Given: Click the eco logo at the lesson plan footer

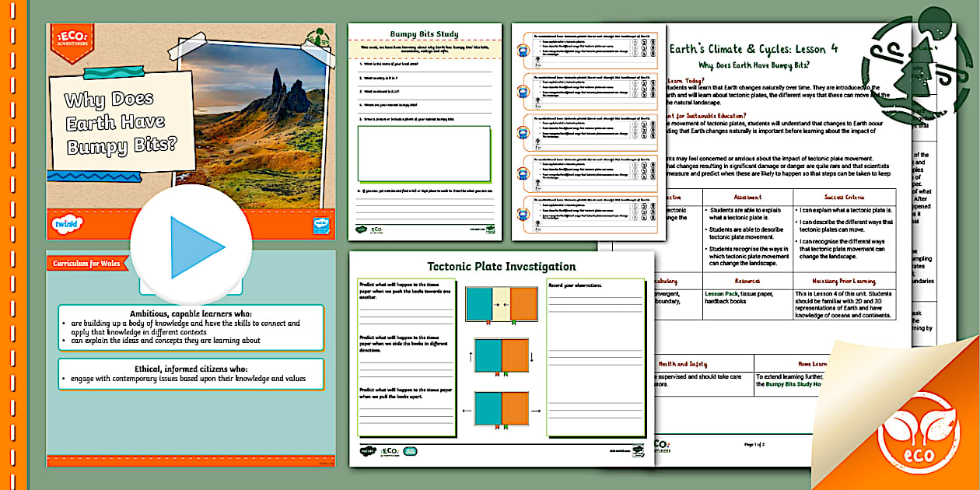Looking at the screenshot, I should [x=663, y=443].
